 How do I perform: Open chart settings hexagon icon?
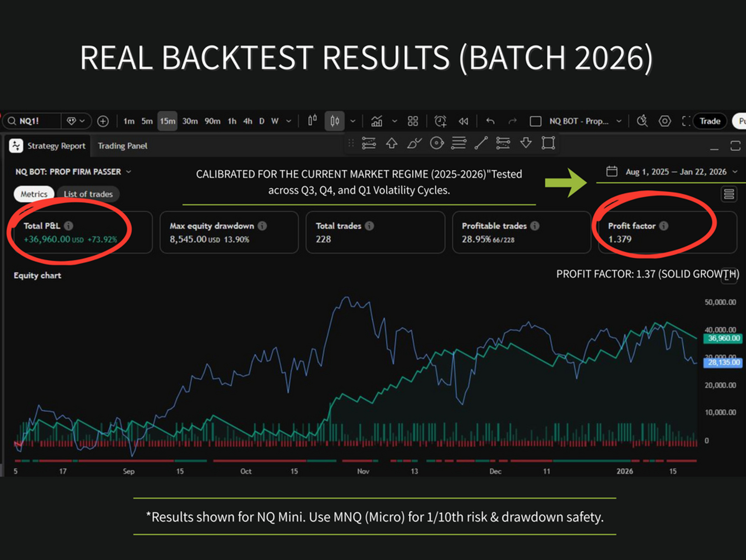[664, 121]
